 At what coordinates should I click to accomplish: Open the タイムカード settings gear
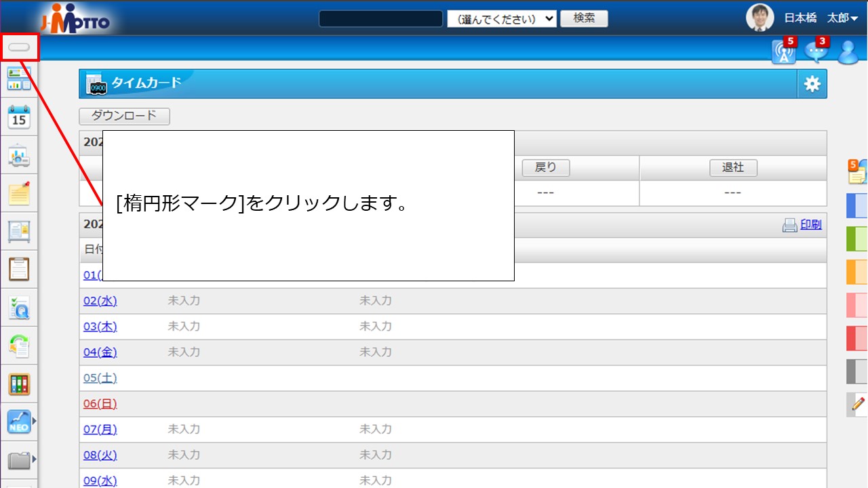(812, 84)
